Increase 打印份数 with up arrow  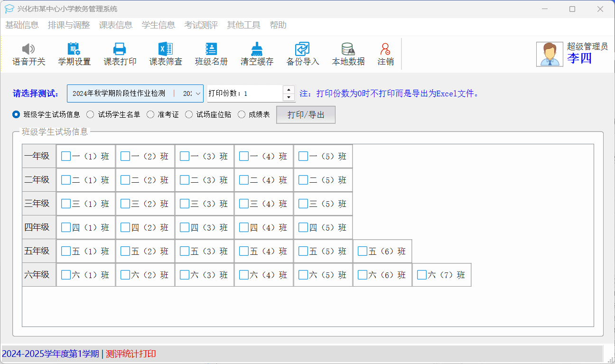[289, 89]
